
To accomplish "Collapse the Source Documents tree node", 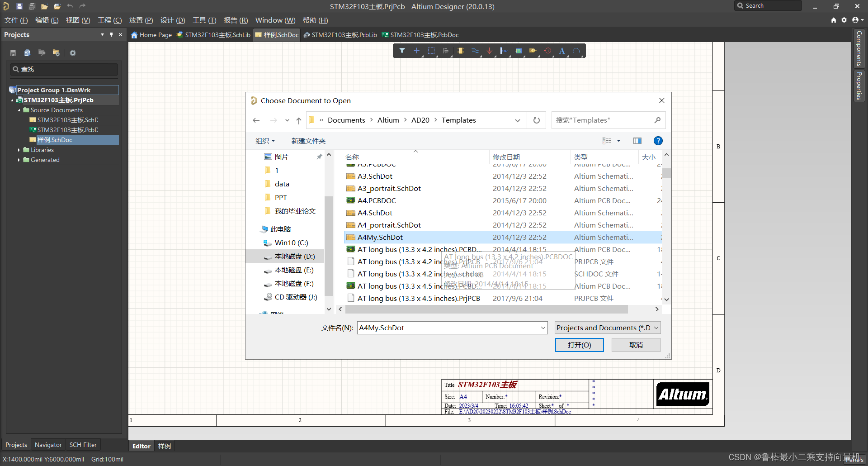I will pos(19,110).
